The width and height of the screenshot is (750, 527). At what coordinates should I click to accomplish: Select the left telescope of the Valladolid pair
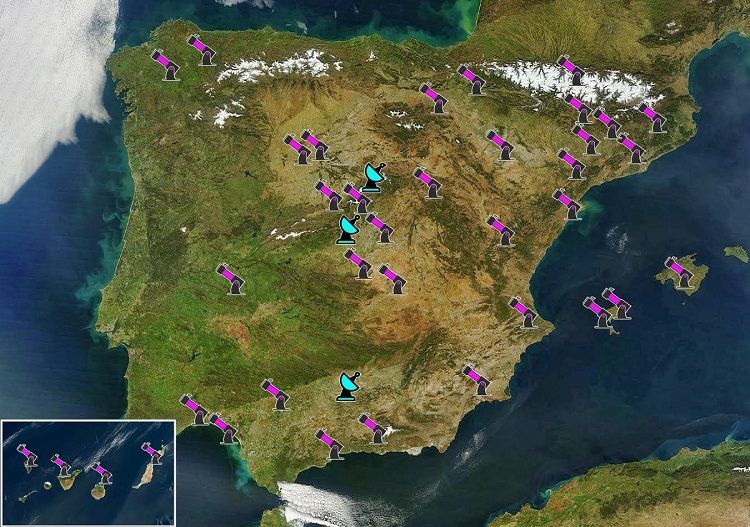pos(298,150)
